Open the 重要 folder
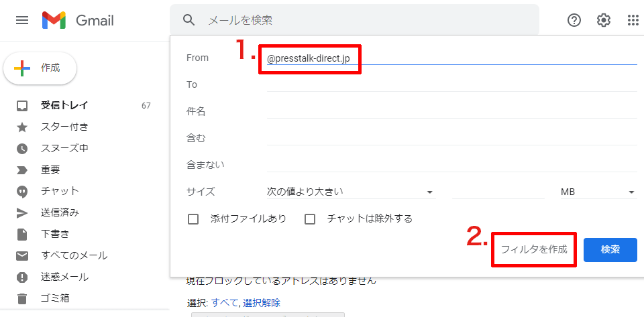The height and width of the screenshot is (317, 644). pos(50,170)
